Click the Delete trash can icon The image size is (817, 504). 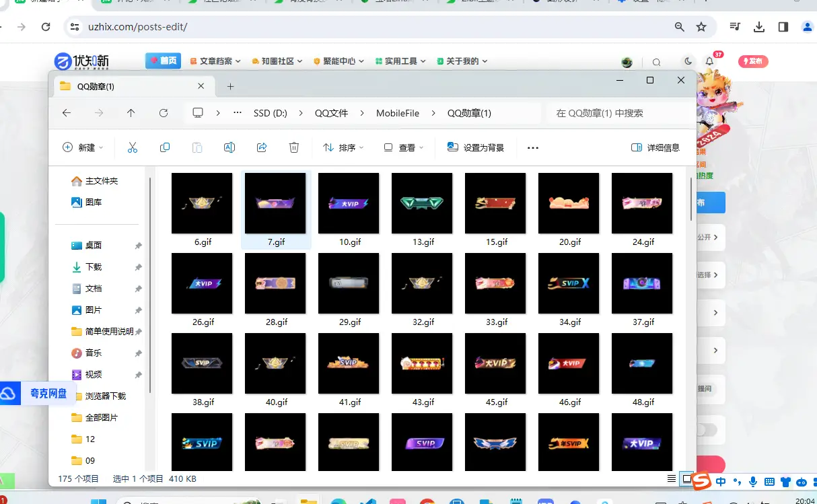click(x=294, y=147)
